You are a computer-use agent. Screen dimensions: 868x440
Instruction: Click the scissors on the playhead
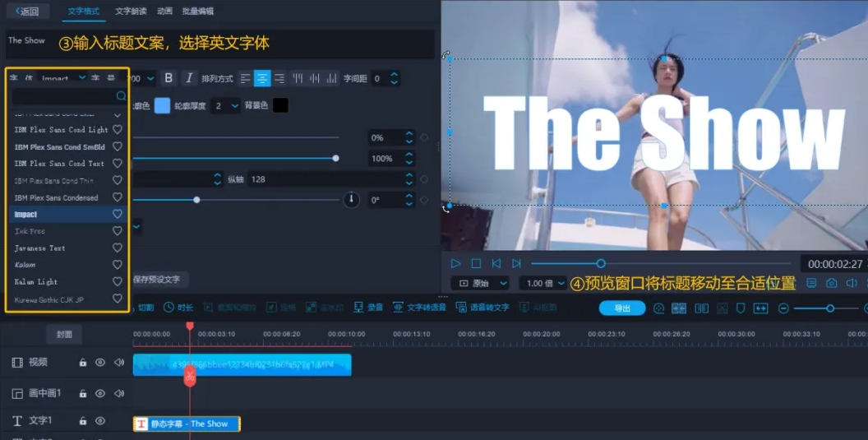190,377
